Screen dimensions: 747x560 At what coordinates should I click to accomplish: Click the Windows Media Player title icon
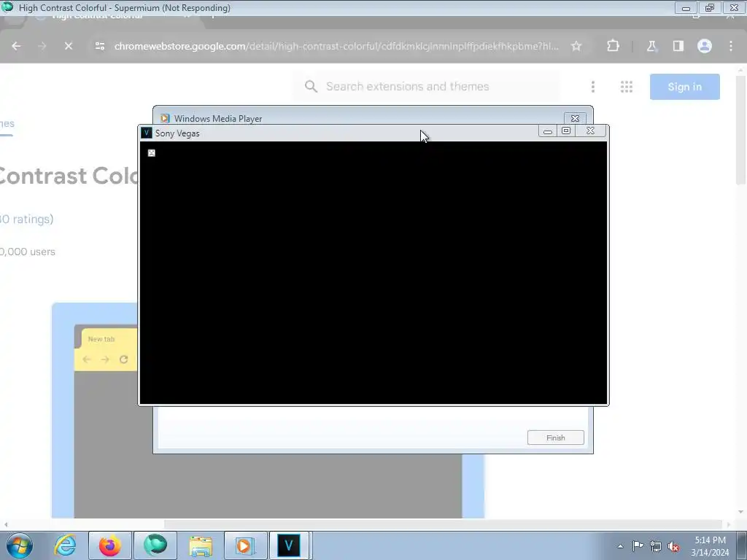(x=165, y=119)
